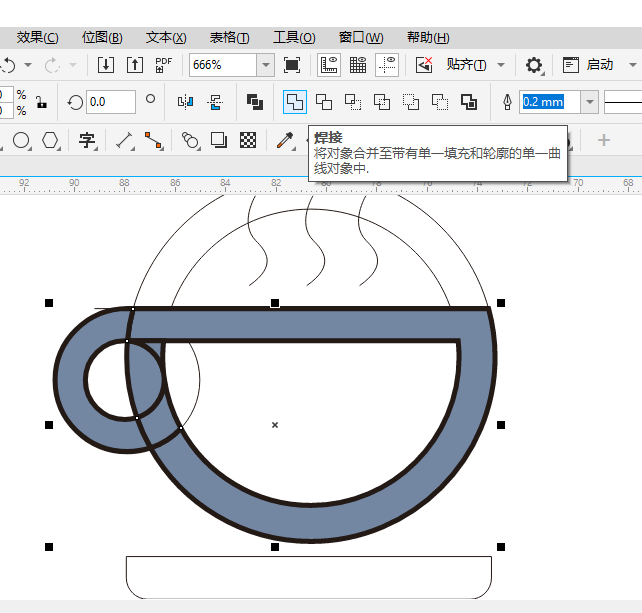Click the Weld (焊接) shaping button
The width and height of the screenshot is (642, 613).
[x=295, y=102]
